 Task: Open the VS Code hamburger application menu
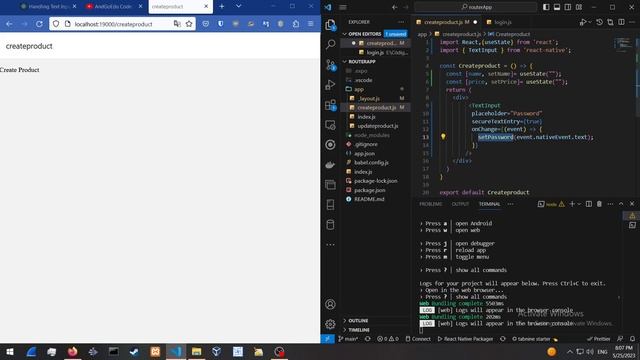coord(343,7)
